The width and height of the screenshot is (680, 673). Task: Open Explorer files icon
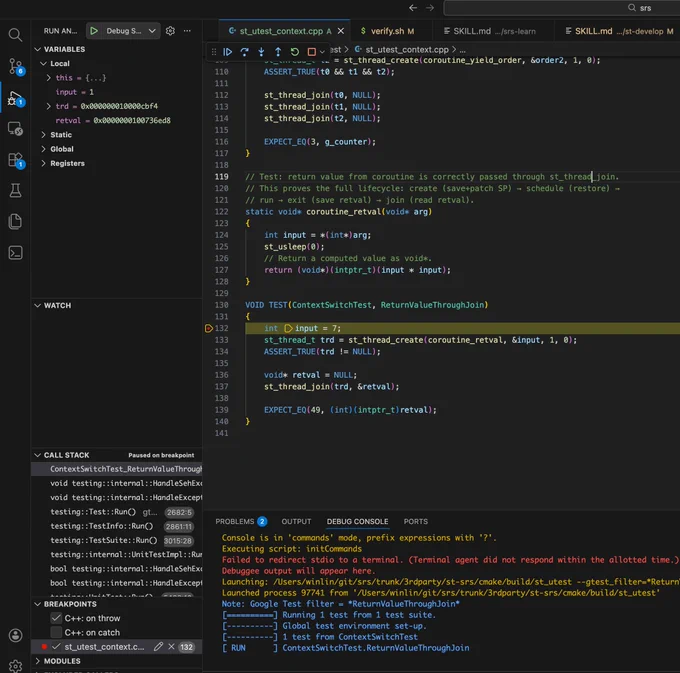pyautogui.click(x=15, y=221)
